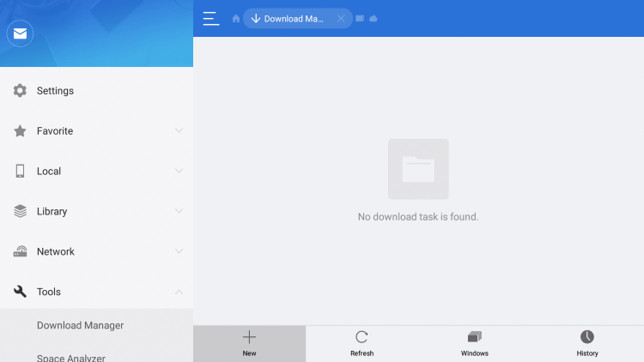
Task: Click the Network router icon
Action: point(20,251)
